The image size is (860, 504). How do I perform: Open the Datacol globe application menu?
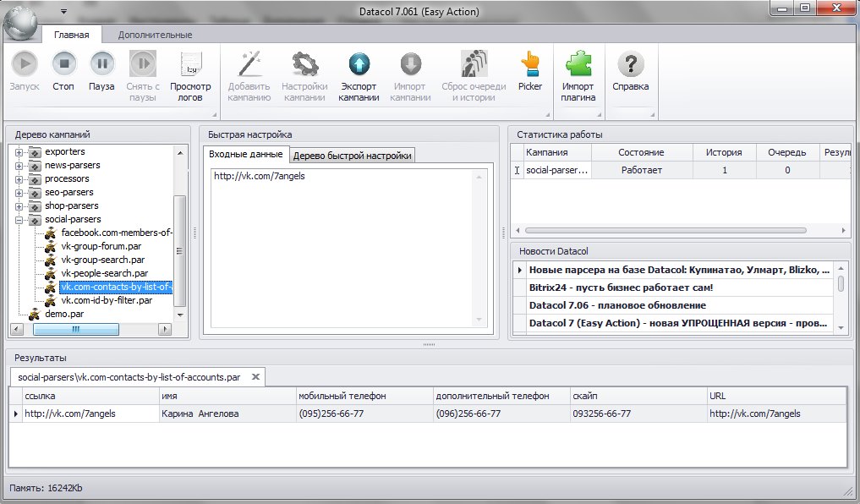(21, 22)
